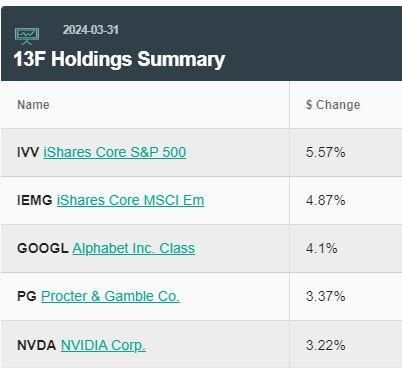Click the 3.22% change value

pyautogui.click(x=326, y=346)
